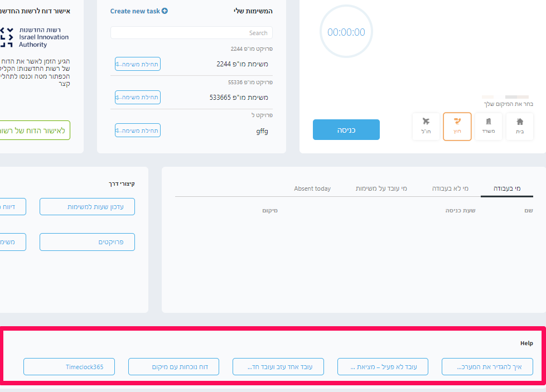Click the 00:00:00 timer circle
Screen dimensions: 546x392
(x=346, y=32)
